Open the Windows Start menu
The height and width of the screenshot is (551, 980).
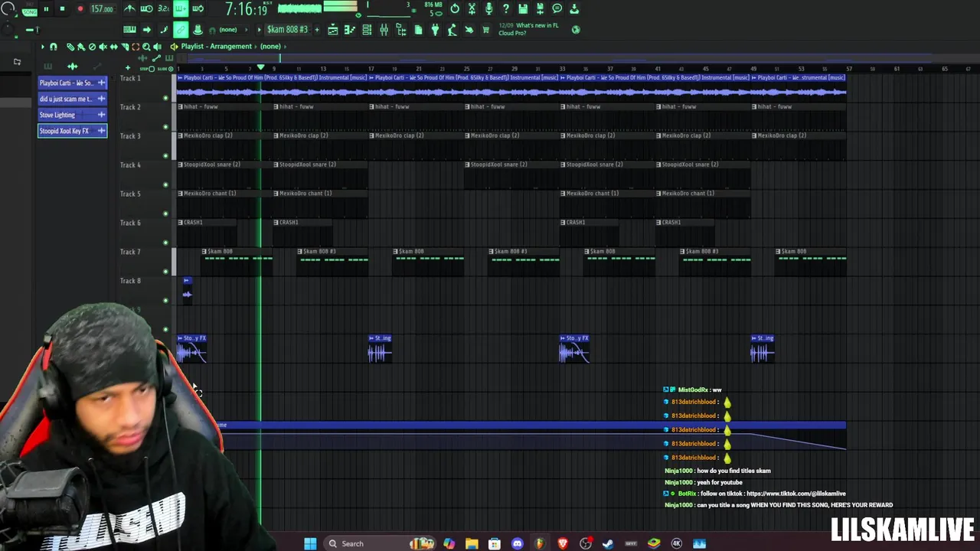coord(310,543)
